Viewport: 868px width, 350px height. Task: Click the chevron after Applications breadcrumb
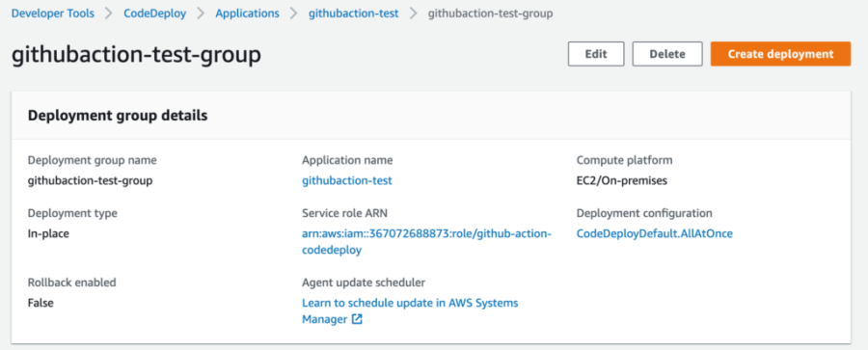coord(294,13)
